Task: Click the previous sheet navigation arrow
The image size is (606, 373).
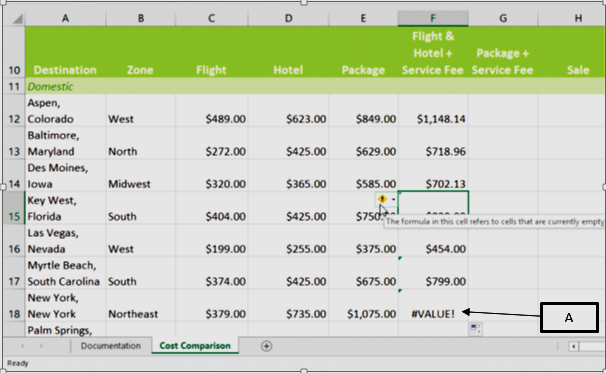Action: pyautogui.click(x=22, y=346)
